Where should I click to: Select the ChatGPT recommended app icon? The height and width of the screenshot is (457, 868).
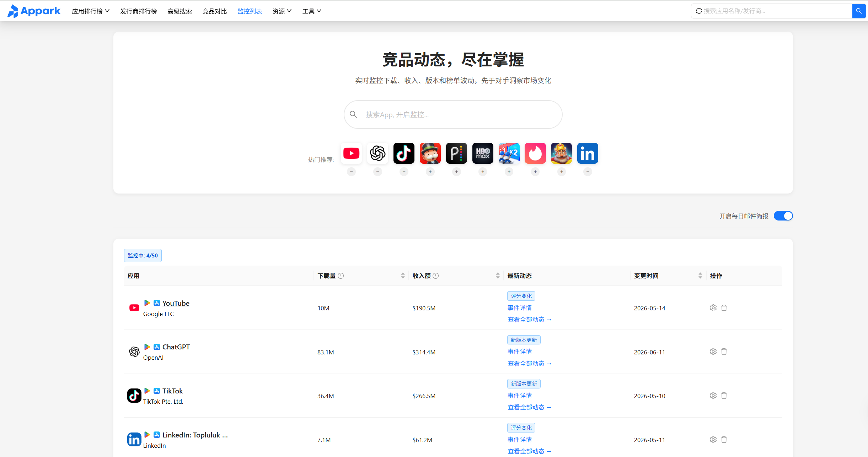377,153
